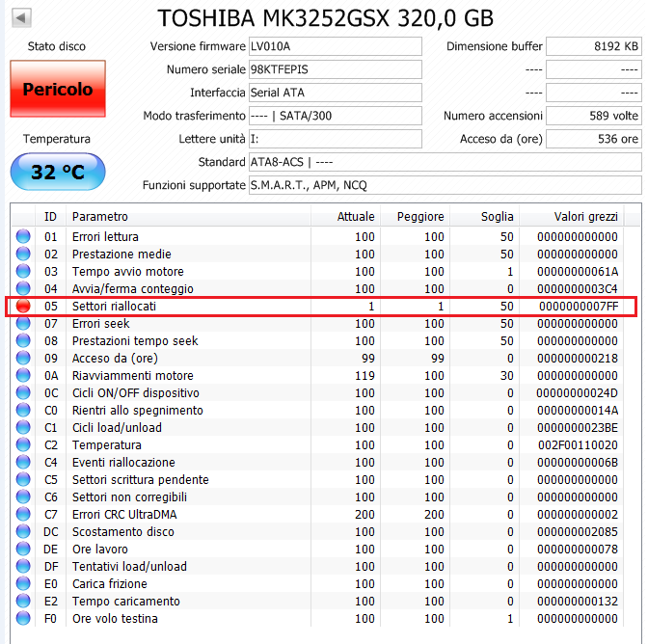Select the Settori riallocati parameter text
The width and height of the screenshot is (648, 644).
(x=114, y=307)
